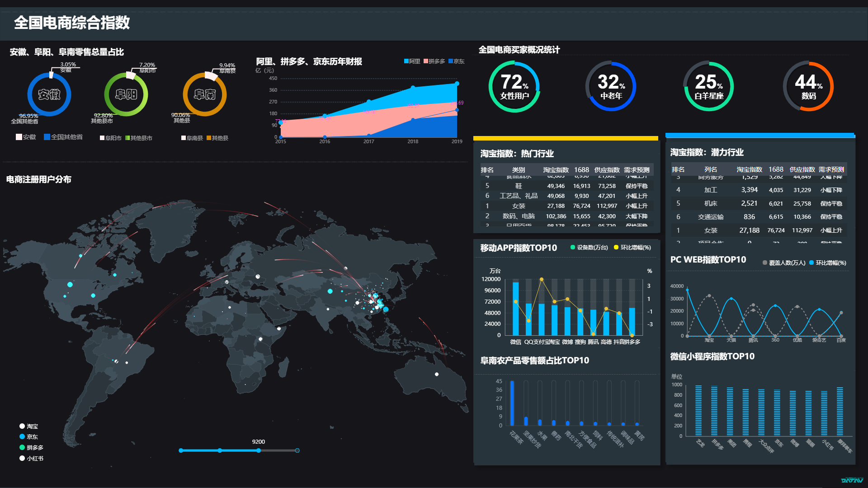Click the 44% 数码 gauge
Screen dimensions: 868x488
808,86
